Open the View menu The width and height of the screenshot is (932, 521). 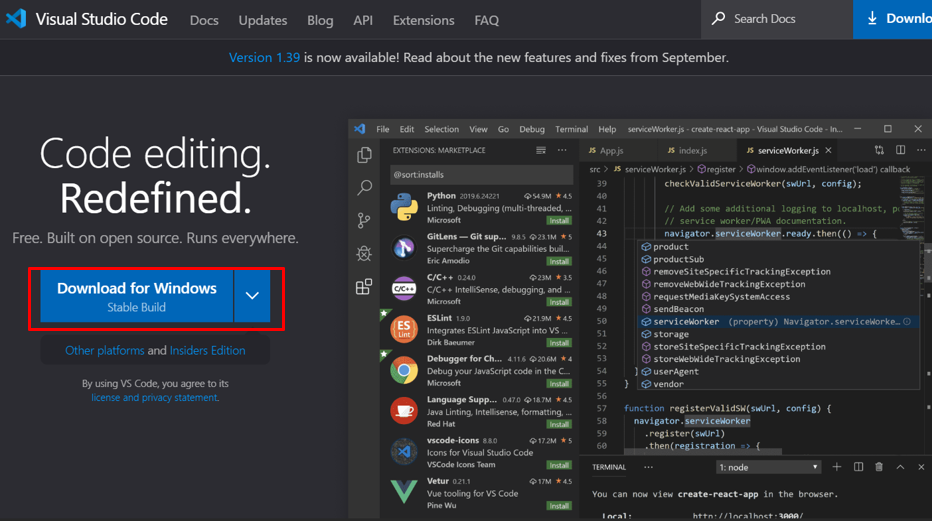coord(478,129)
